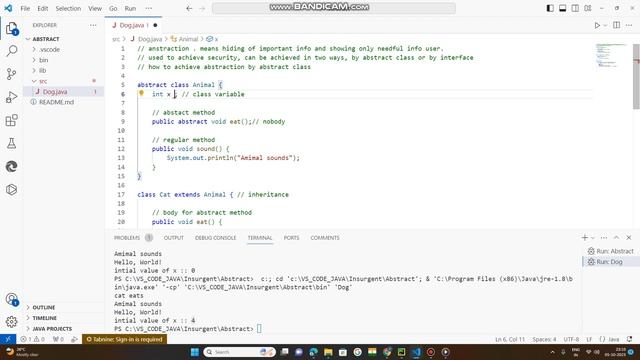Open the Edit menu
The height and width of the screenshot is (360, 640).
click(42, 8)
